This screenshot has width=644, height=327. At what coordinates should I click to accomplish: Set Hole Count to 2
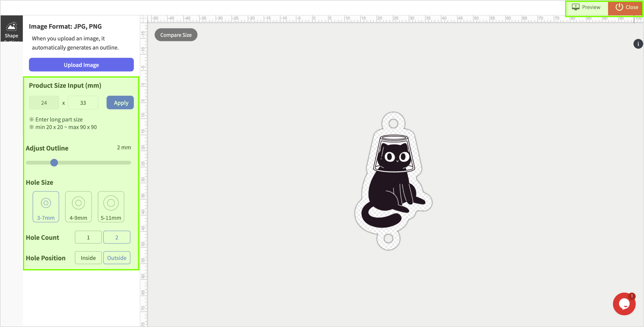point(117,237)
